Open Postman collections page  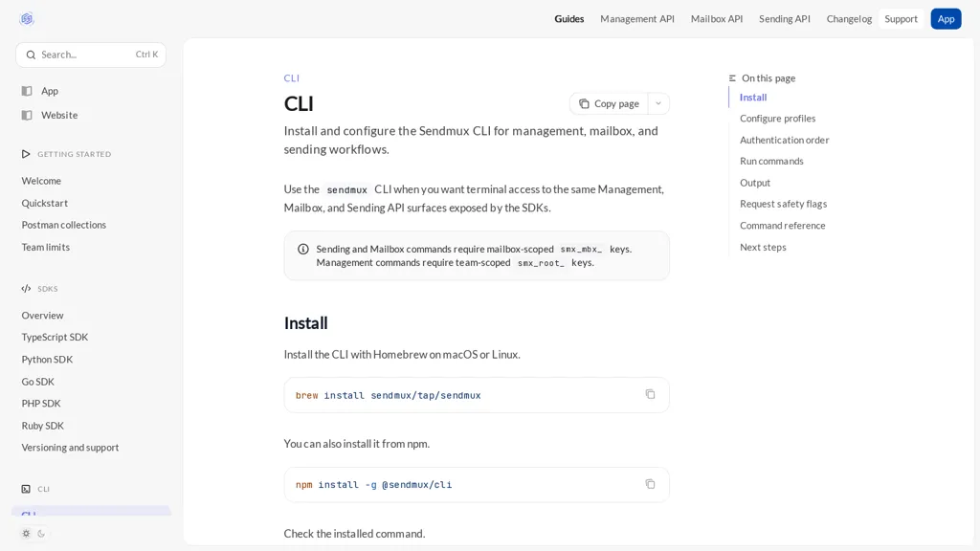pyautogui.click(x=64, y=225)
